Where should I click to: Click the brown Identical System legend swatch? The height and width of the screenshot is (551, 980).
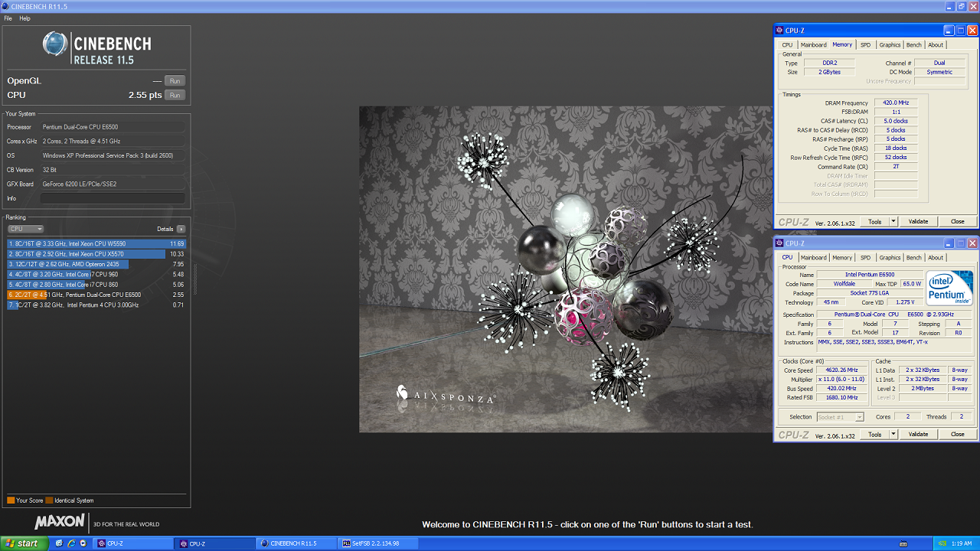click(x=49, y=500)
